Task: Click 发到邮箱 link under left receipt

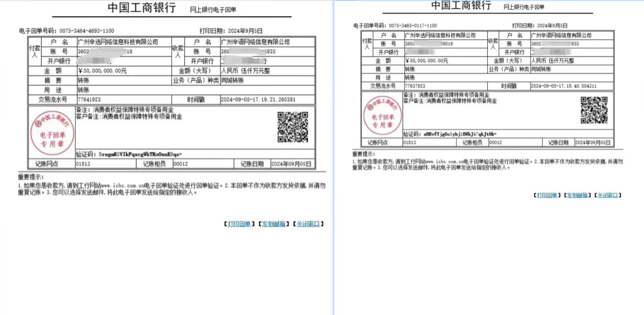Action: click(x=273, y=224)
